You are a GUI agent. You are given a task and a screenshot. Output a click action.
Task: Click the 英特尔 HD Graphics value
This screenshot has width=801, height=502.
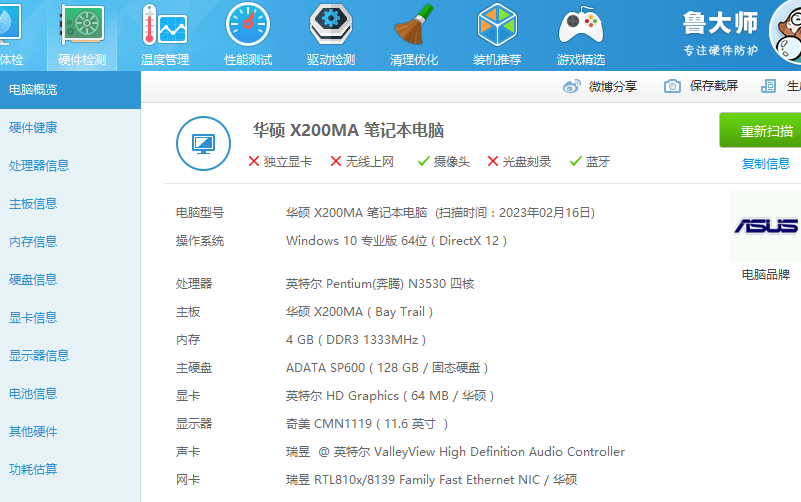point(390,396)
